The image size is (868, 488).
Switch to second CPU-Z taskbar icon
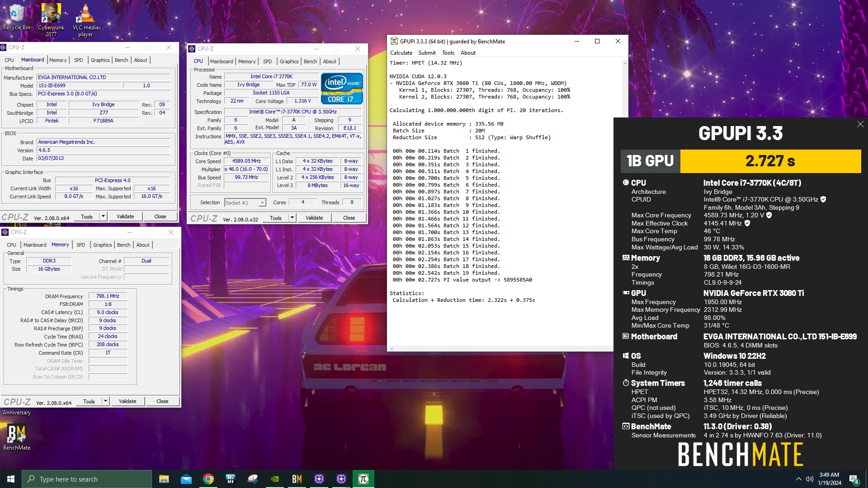pyautogui.click(x=341, y=479)
